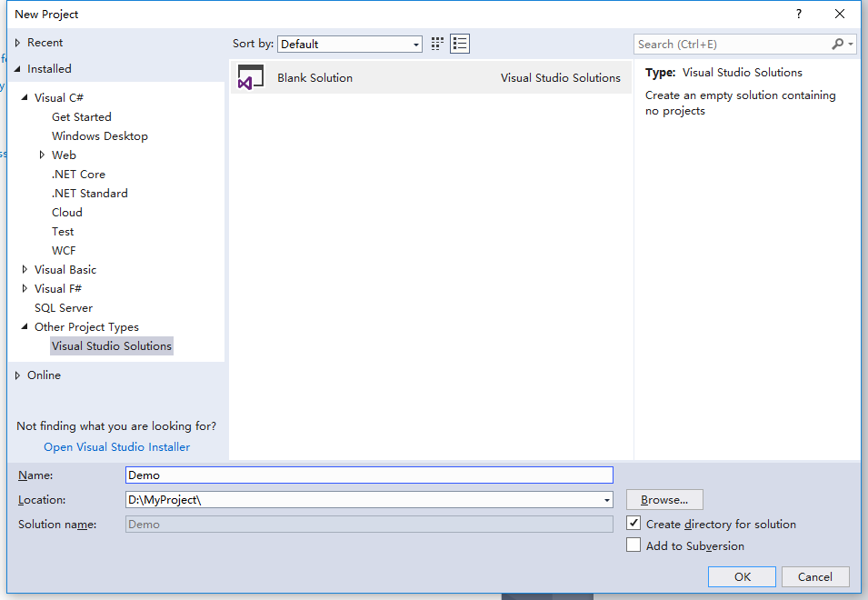Screen dimensions: 868x600
Task: Click the Name input field
Action: [369, 475]
